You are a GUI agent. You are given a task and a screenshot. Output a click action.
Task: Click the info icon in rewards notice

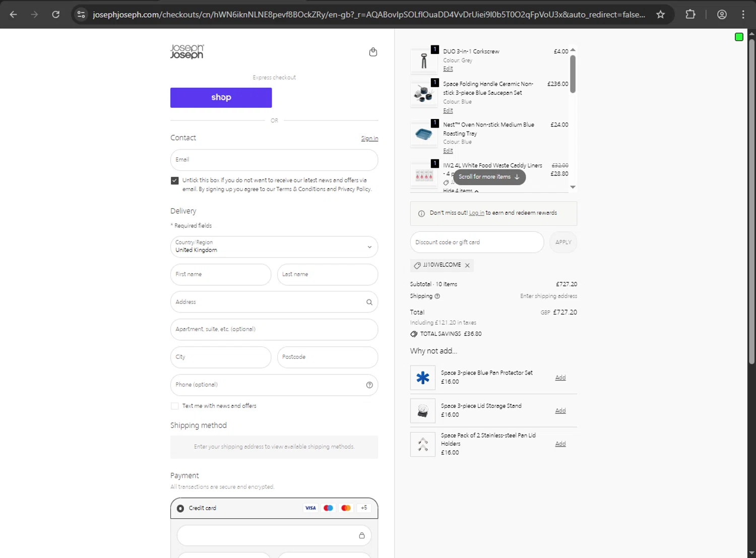[x=421, y=214]
